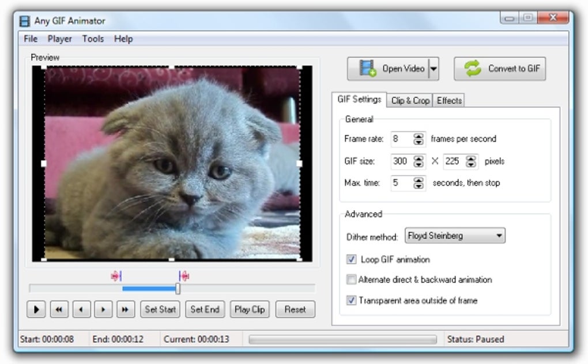Click the conversion progress bar
The width and height of the screenshot is (588, 364).
tap(343, 339)
